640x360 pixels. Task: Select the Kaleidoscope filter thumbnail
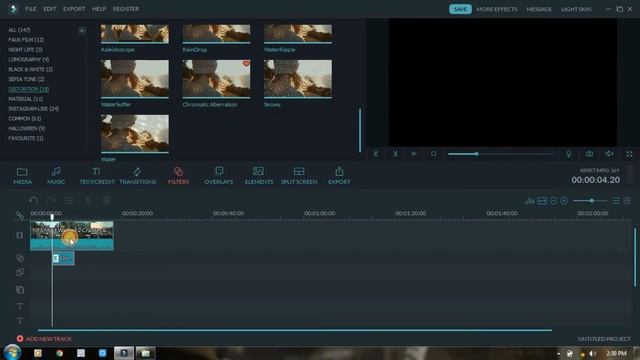135,34
